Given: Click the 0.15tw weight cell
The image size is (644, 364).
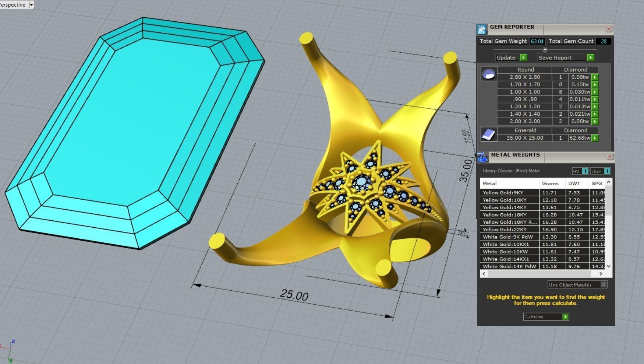Looking at the screenshot, I should 580,84.
